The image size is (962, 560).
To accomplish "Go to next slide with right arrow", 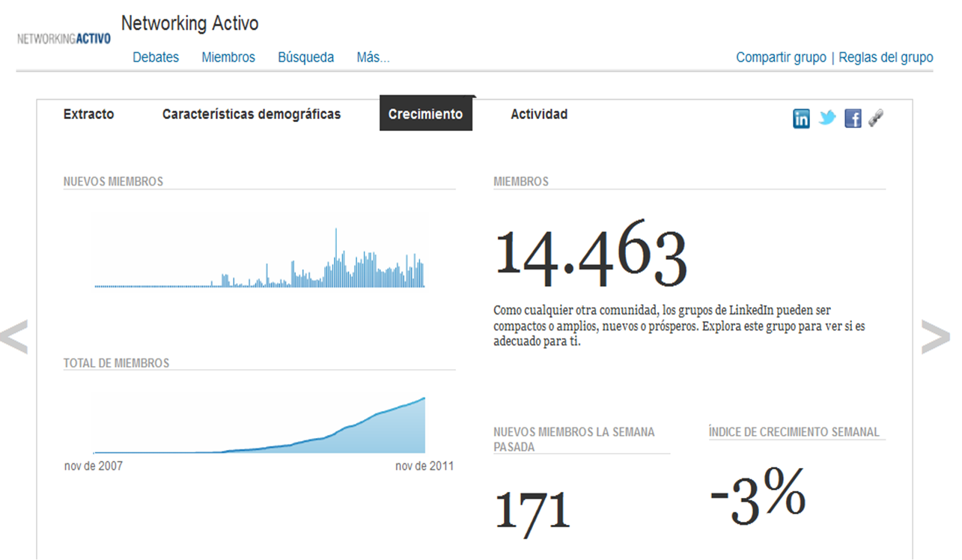I will 936,336.
